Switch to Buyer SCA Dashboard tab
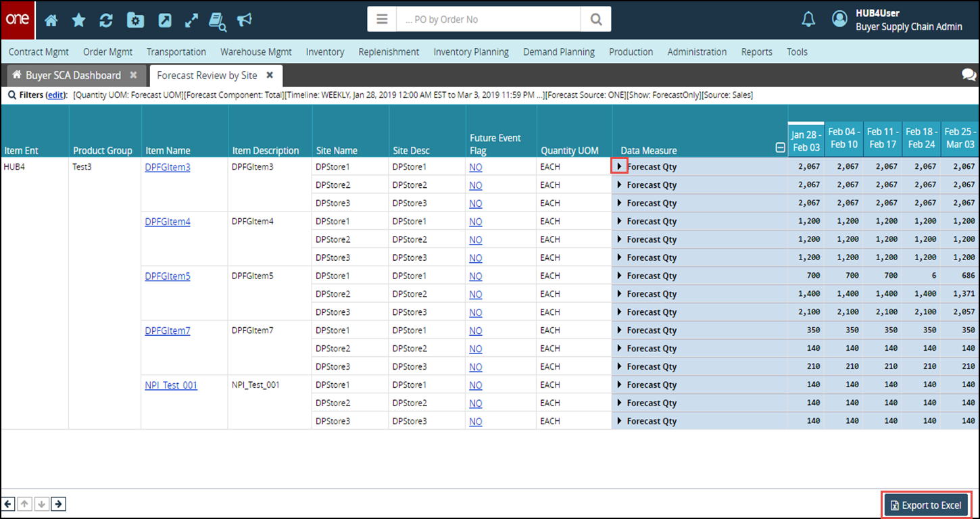The height and width of the screenshot is (519, 980). [x=73, y=75]
